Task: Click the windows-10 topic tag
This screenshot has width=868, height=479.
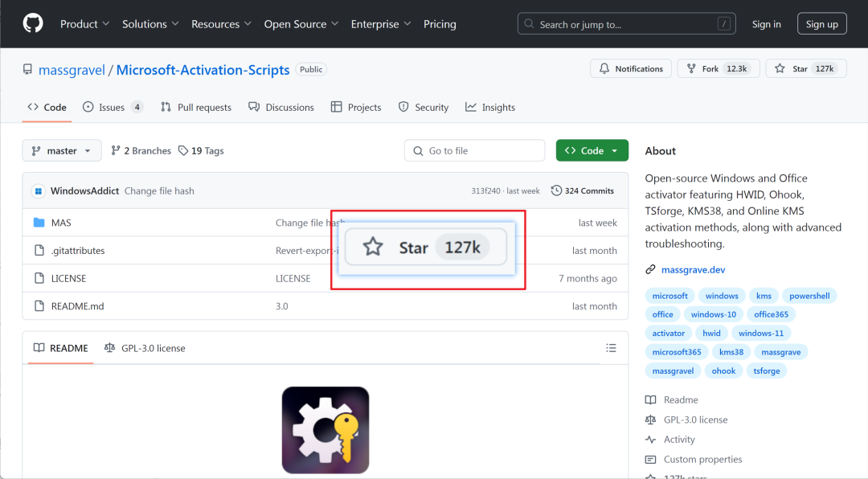Action: click(x=714, y=314)
